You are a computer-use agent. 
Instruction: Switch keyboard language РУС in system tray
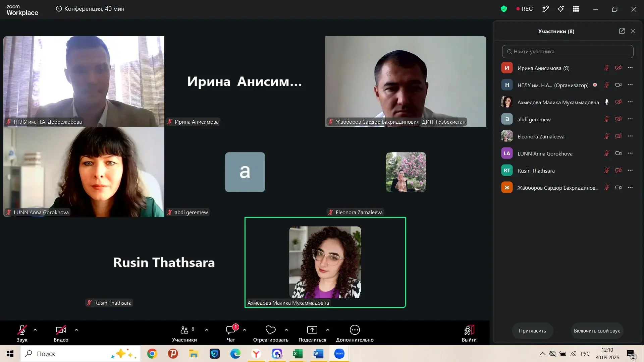pos(585,354)
